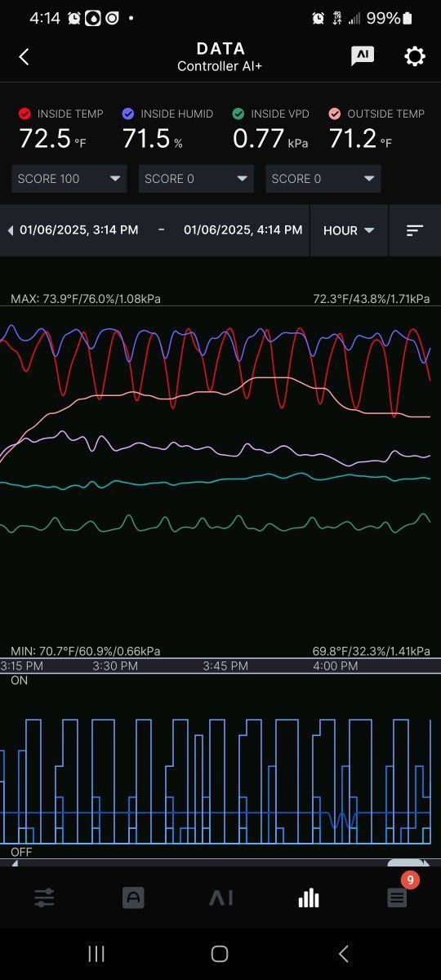Image resolution: width=441 pixels, height=980 pixels.
Task: Tap the 69.8°F/32.3%/1.41kPa min label
Action: pyautogui.click(x=372, y=651)
